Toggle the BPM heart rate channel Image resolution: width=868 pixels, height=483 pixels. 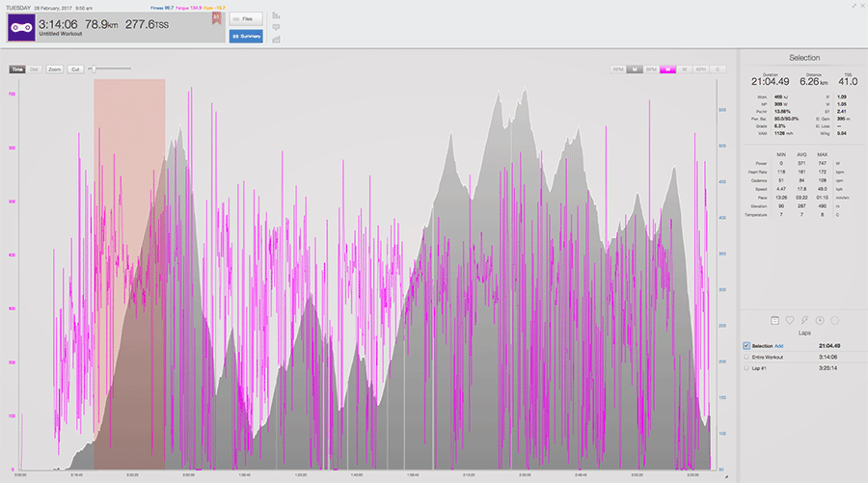[651, 69]
